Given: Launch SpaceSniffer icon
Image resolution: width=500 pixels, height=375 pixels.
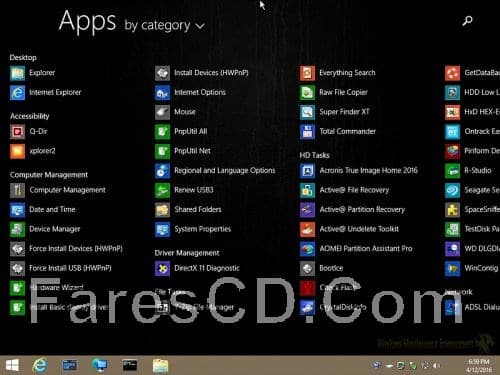Looking at the screenshot, I should pos(452,210).
